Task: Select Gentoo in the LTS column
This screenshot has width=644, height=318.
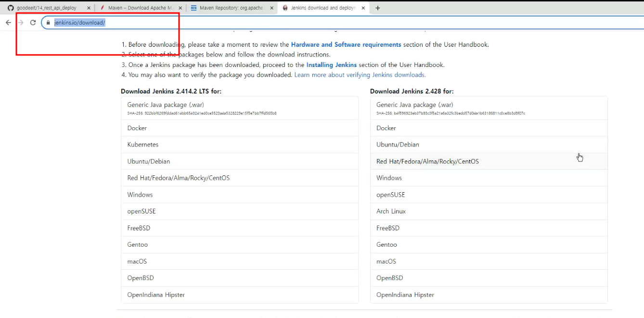Action: click(240, 245)
